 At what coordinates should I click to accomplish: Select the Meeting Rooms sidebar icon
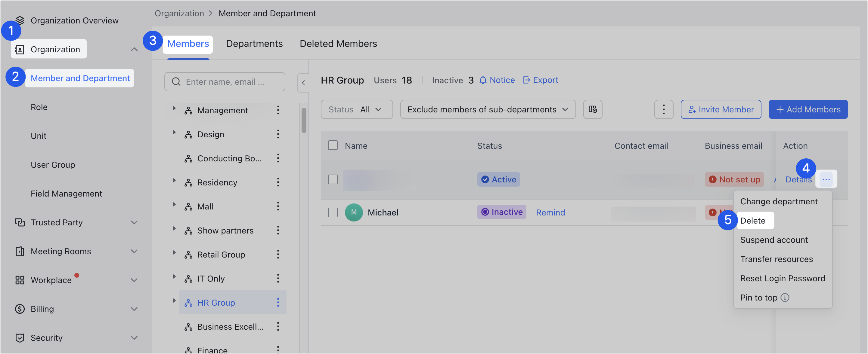point(20,251)
